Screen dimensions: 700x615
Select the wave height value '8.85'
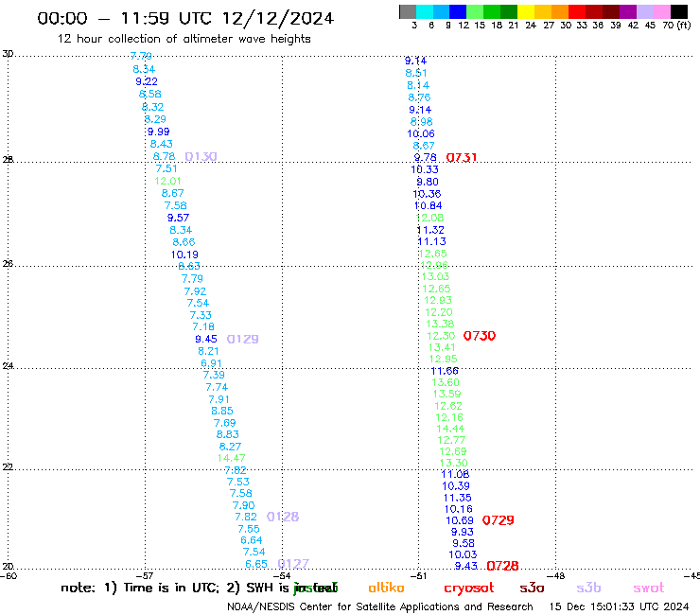[x=222, y=411]
